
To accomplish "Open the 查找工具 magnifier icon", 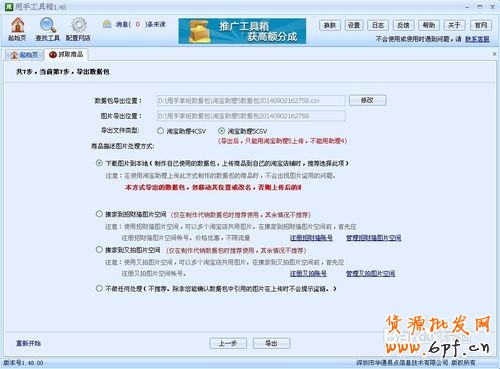I will point(48,25).
